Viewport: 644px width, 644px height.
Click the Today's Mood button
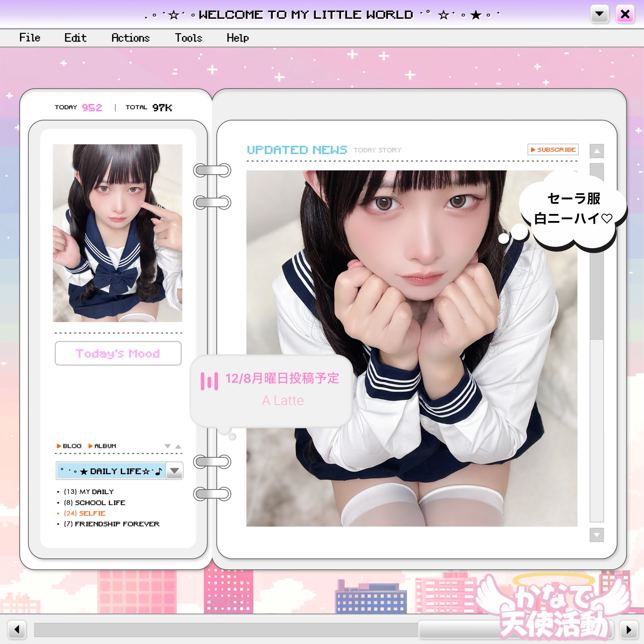point(118,353)
